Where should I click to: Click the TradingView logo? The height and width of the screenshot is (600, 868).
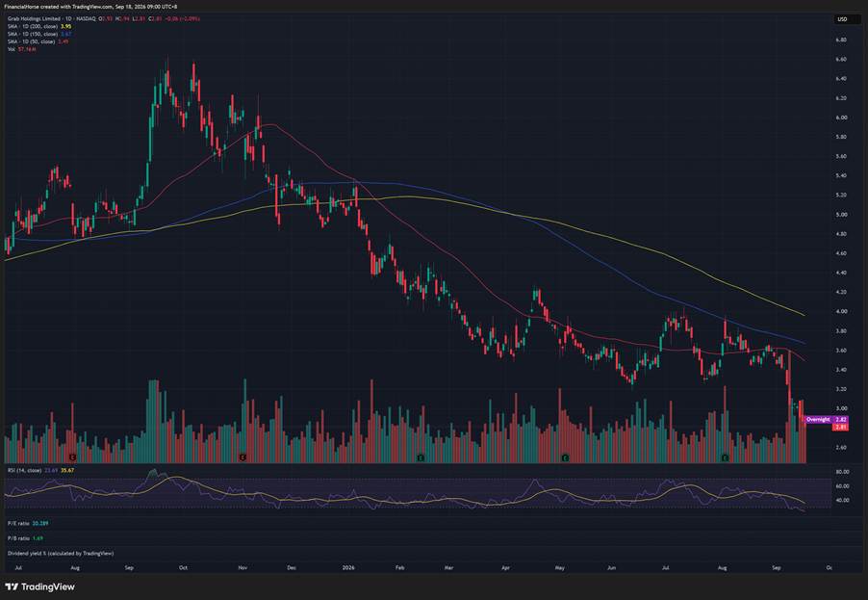coord(39,587)
